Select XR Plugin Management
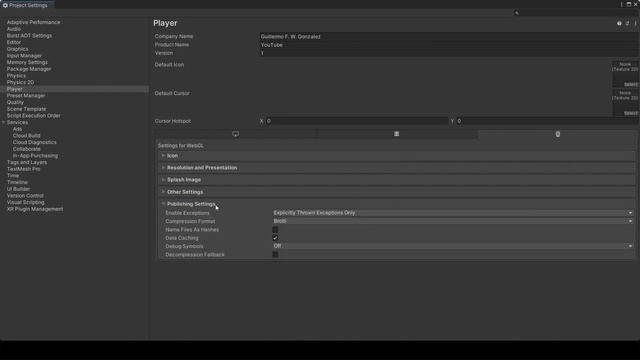 pyautogui.click(x=35, y=209)
